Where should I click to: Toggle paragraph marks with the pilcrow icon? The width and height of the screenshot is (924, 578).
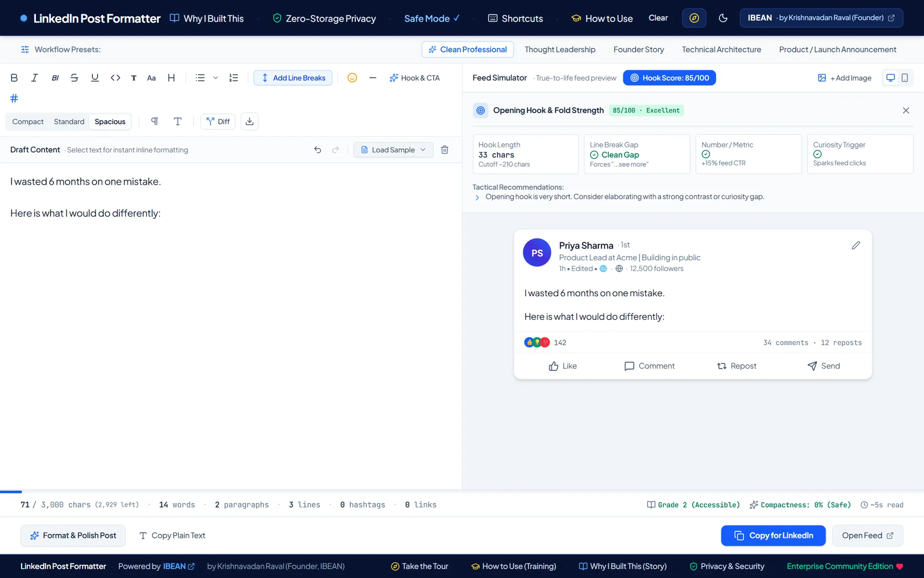[x=155, y=122]
